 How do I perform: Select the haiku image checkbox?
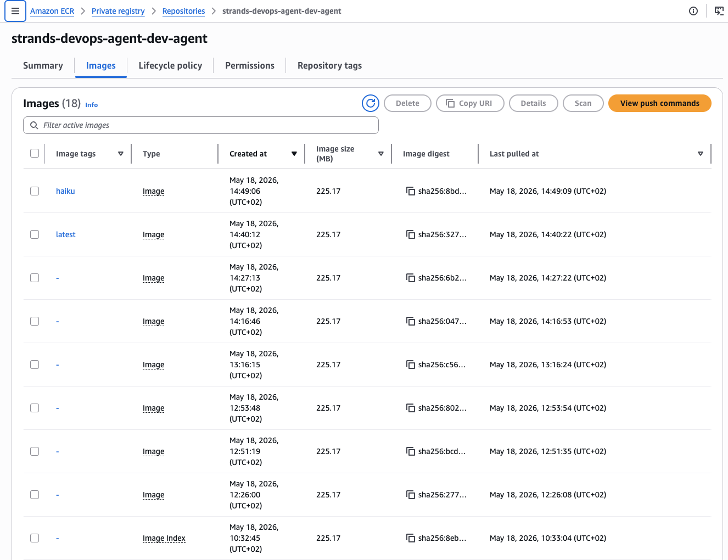[x=35, y=191]
